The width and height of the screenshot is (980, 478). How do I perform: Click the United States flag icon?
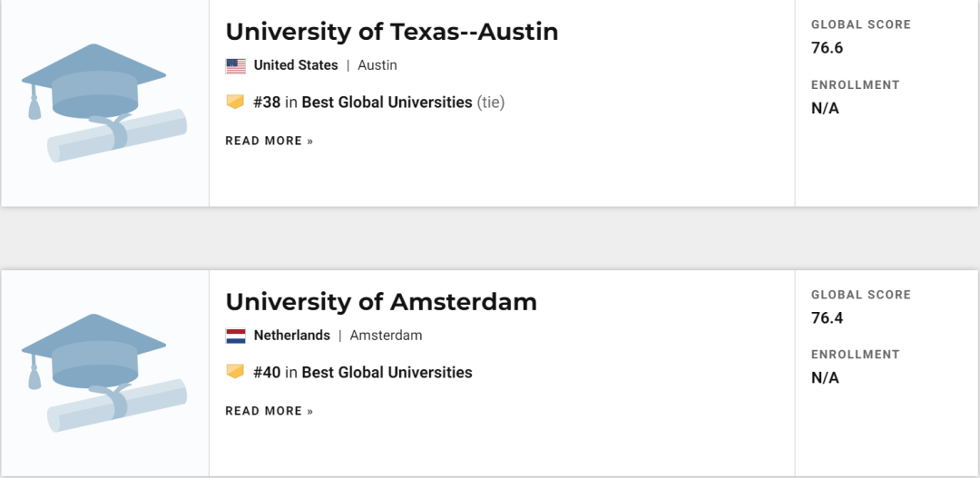(236, 65)
